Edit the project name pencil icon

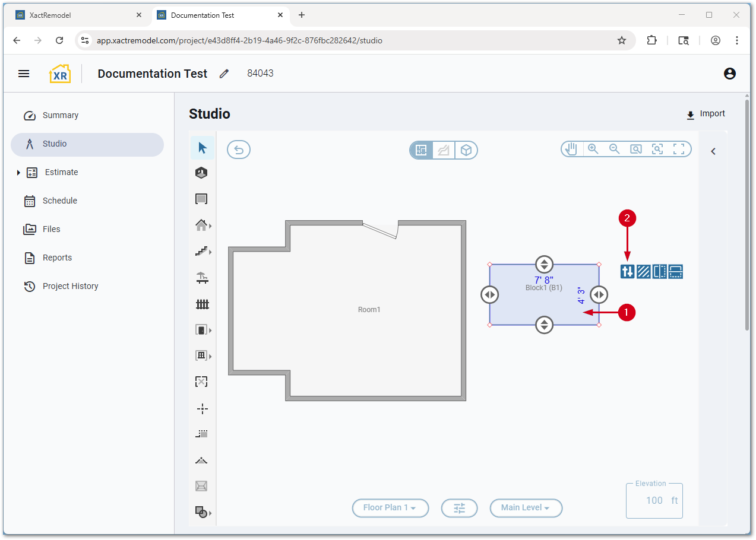224,74
